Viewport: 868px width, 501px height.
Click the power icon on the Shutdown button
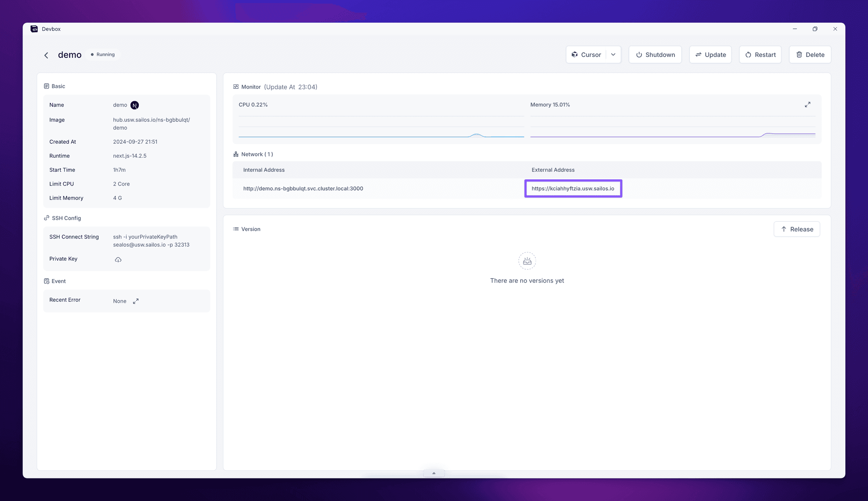click(x=639, y=54)
